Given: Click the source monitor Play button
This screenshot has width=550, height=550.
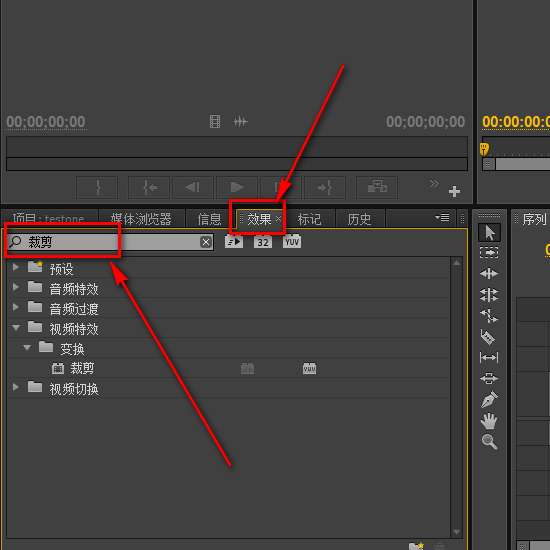Looking at the screenshot, I should pos(237,188).
